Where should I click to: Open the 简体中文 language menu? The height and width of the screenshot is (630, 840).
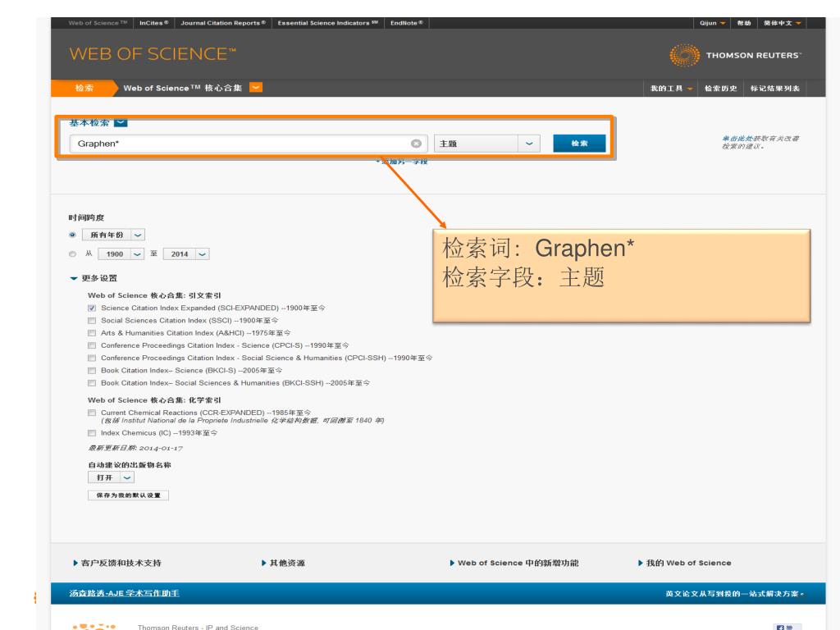782,23
